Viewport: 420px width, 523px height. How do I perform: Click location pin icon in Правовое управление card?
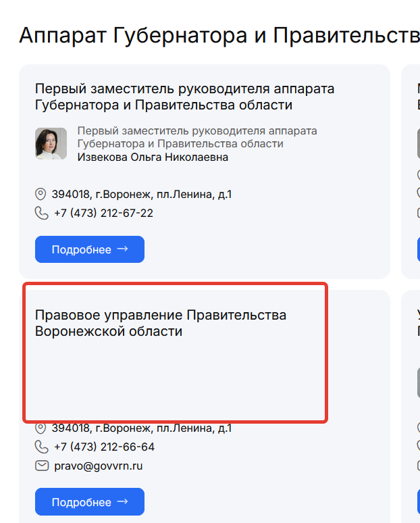point(41,428)
